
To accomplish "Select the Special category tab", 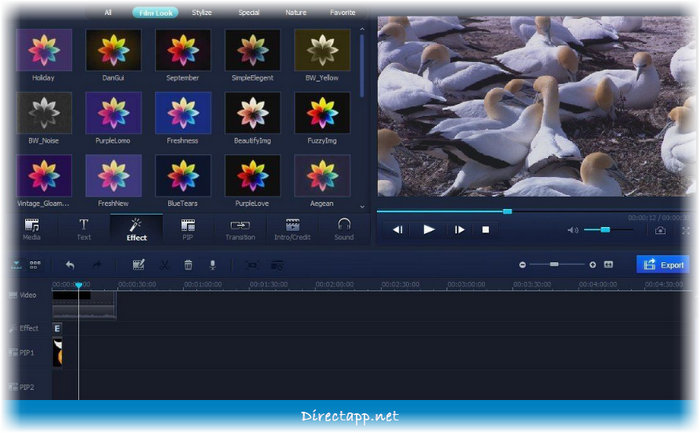I will pyautogui.click(x=249, y=12).
